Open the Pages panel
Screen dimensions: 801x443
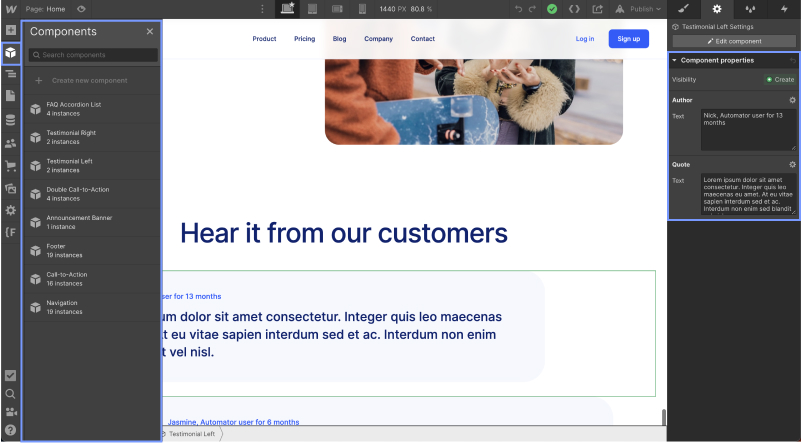click(x=11, y=96)
